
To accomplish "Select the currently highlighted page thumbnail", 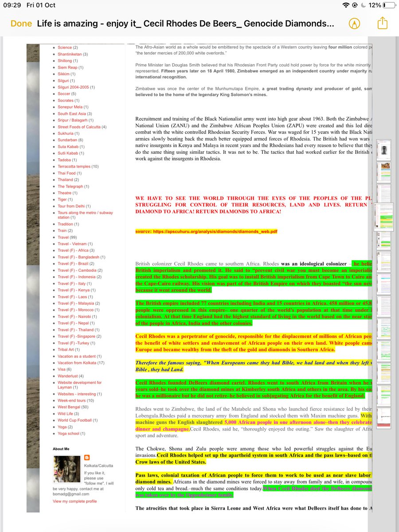I will pyautogui.click(x=384, y=217).
